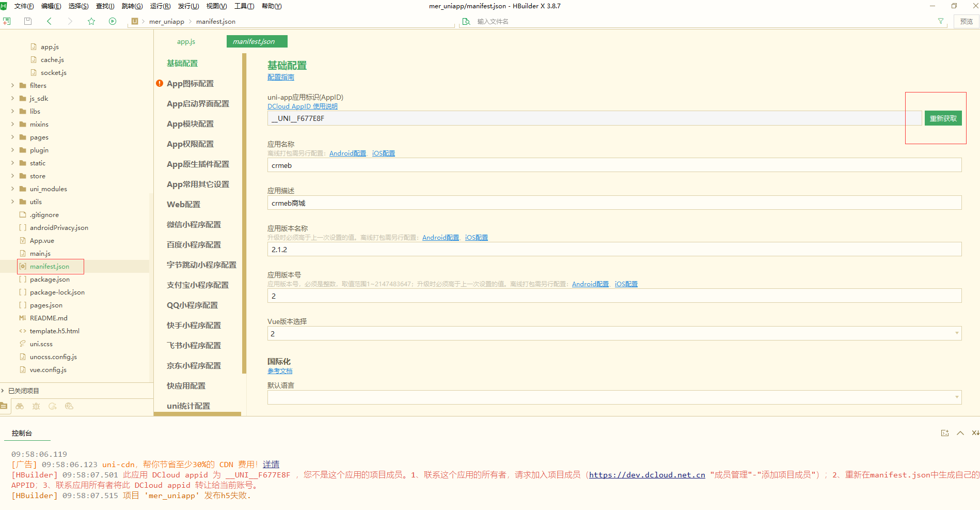980x510 pixels.
Task: Click the uni.scss file icon
Action: pos(23,344)
